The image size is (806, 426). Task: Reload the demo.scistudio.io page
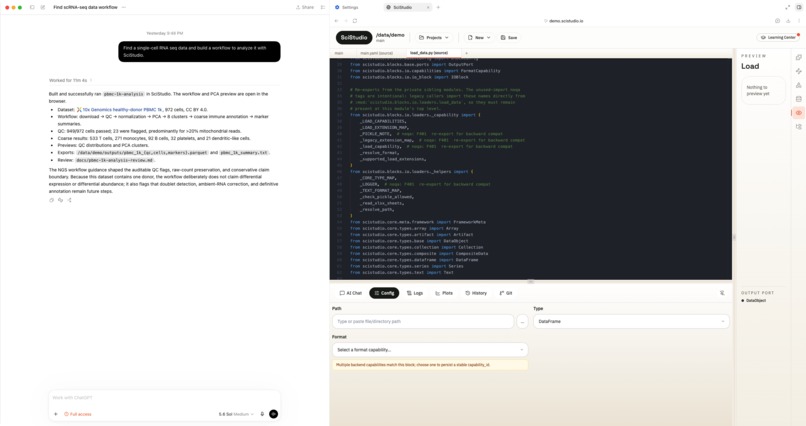355,21
